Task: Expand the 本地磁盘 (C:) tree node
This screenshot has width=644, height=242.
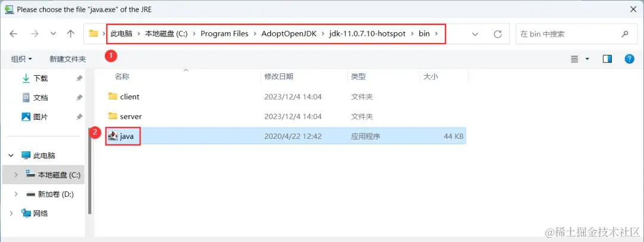Action: click(16, 175)
